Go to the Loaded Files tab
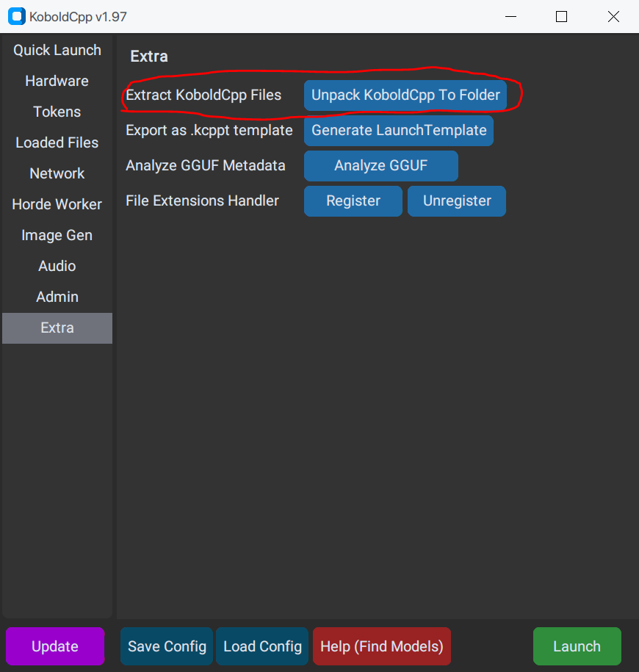Image resolution: width=639 pixels, height=672 pixels. [57, 142]
